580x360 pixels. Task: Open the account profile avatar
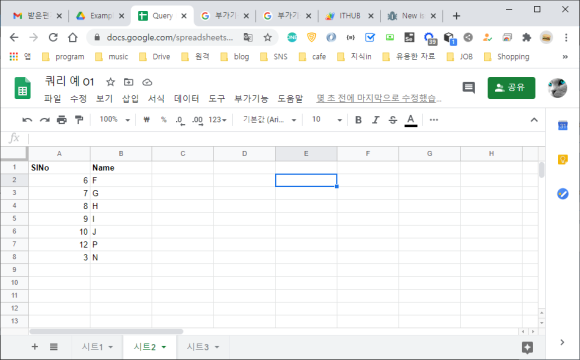coord(557,88)
